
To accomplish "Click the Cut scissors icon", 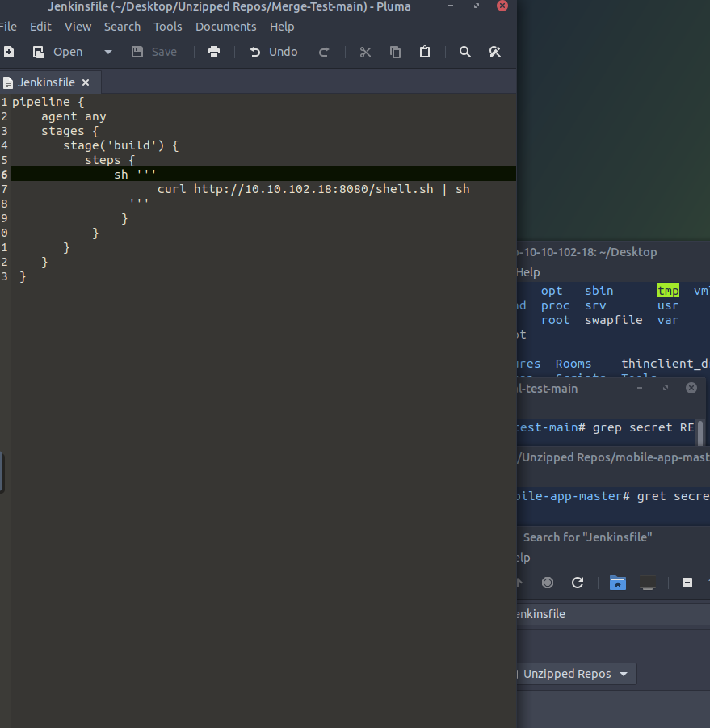I will [365, 52].
